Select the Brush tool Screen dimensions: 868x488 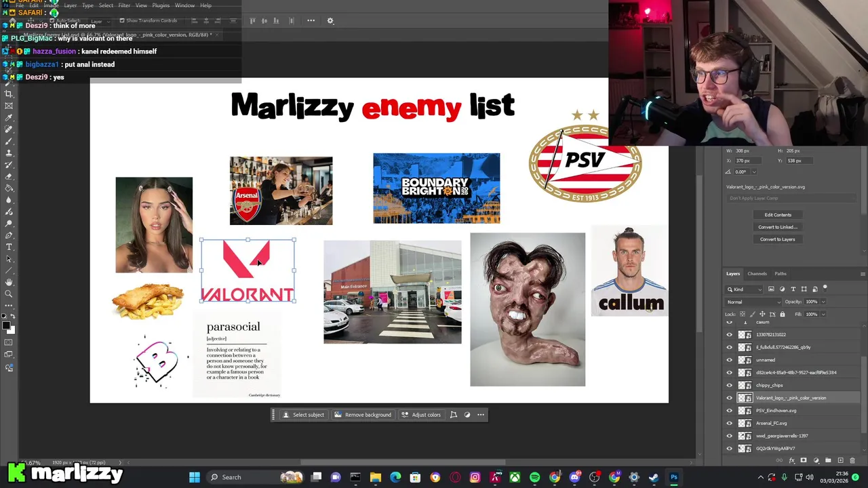[9, 141]
